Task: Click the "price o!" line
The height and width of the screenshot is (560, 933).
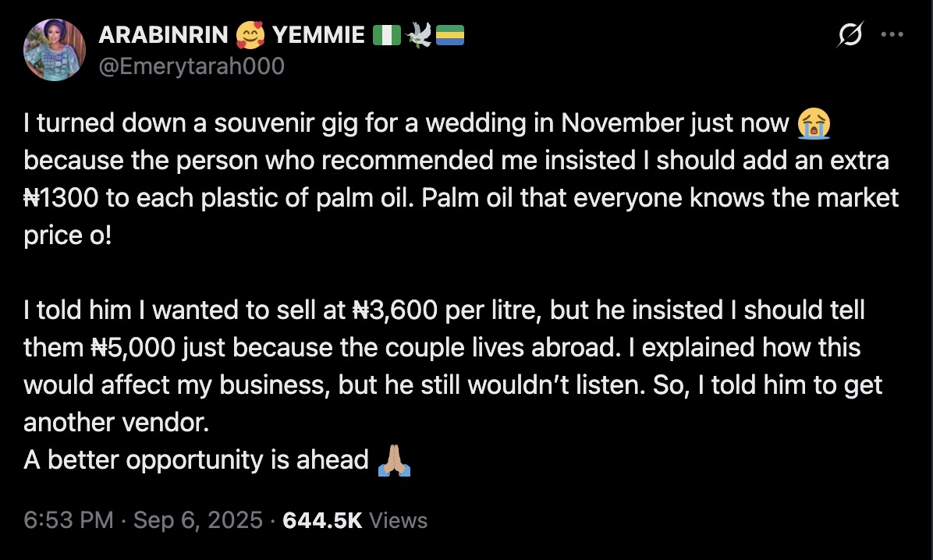Action: (x=68, y=236)
